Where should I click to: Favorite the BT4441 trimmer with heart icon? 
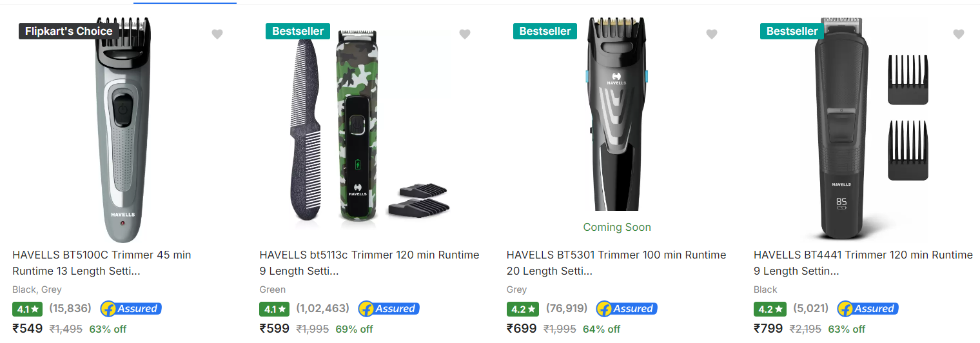[958, 34]
